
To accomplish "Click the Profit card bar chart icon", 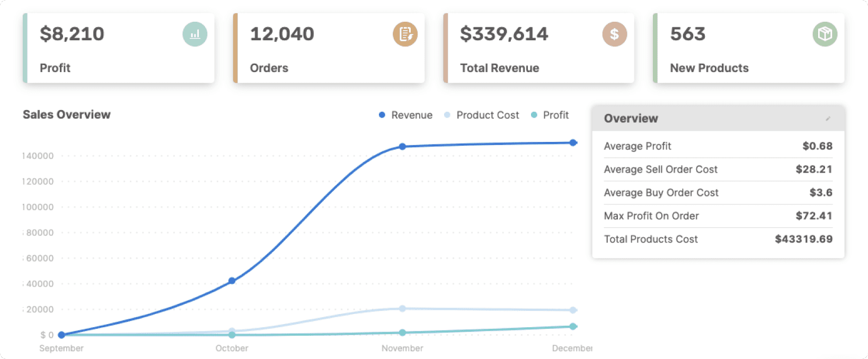I will 194,34.
